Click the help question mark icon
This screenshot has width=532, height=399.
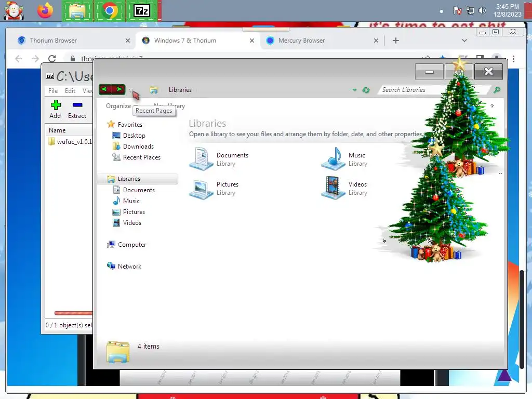pyautogui.click(x=492, y=106)
